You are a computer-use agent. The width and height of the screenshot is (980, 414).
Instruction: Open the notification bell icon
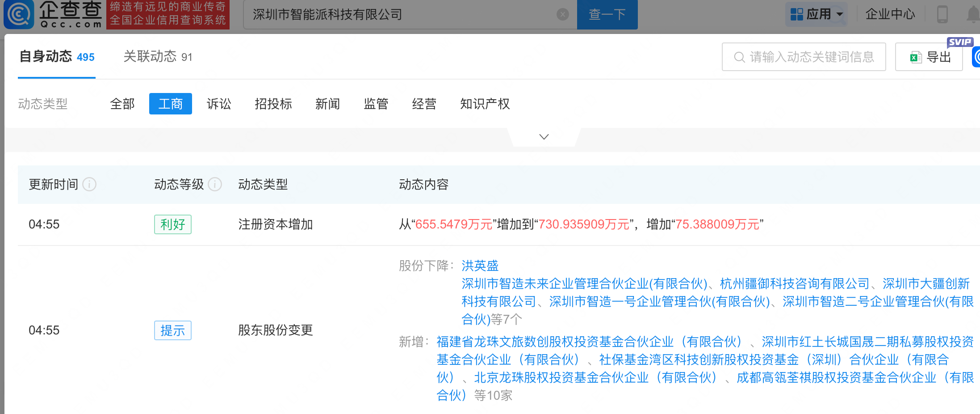tap(973, 14)
